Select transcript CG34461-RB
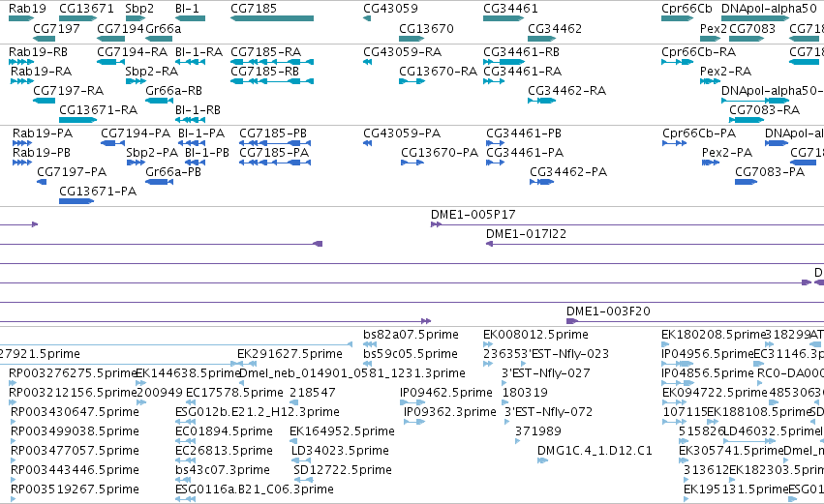The height and width of the screenshot is (504, 824). 504,62
